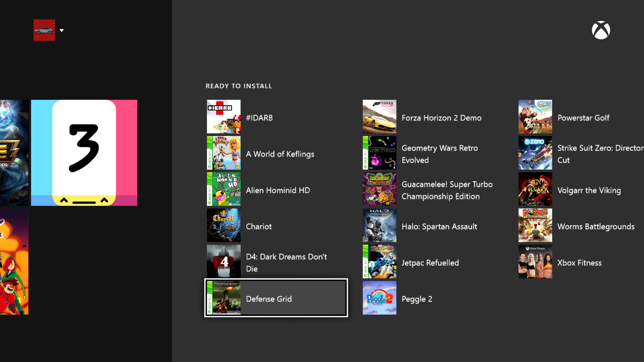Screen dimensions: 644x362
Task: Click the blue armored character tile
Action: pyautogui.click(x=14, y=153)
